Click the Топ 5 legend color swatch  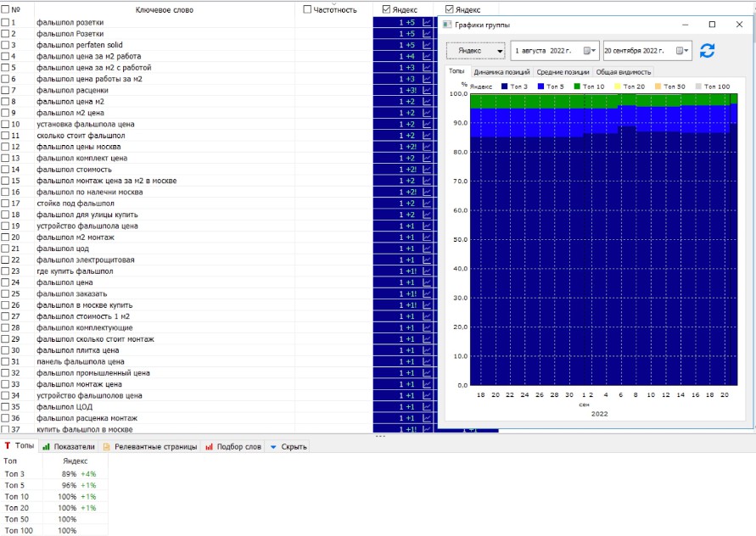click(540, 87)
